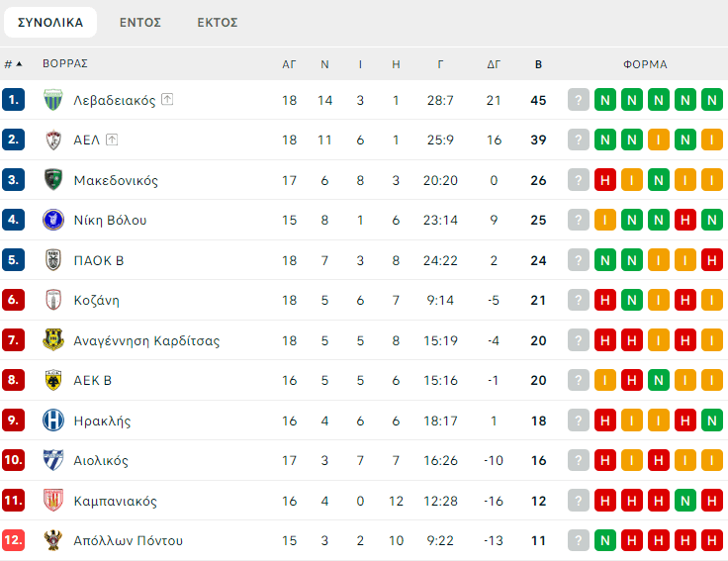Image resolution: width=728 pixels, height=561 pixels.
Task: Click the promotion icon next to Λεβαδειακός
Action: click(x=167, y=100)
